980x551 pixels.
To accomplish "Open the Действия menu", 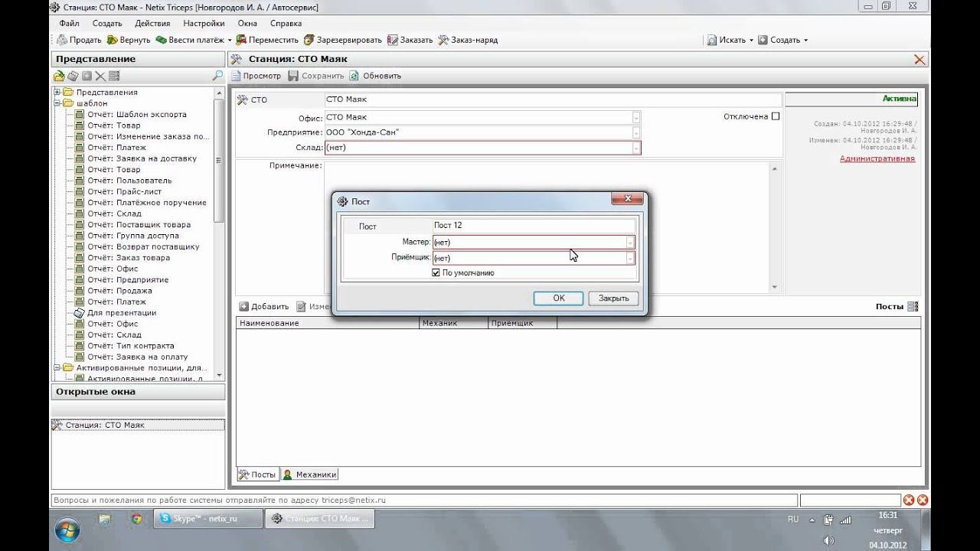I will tap(152, 24).
